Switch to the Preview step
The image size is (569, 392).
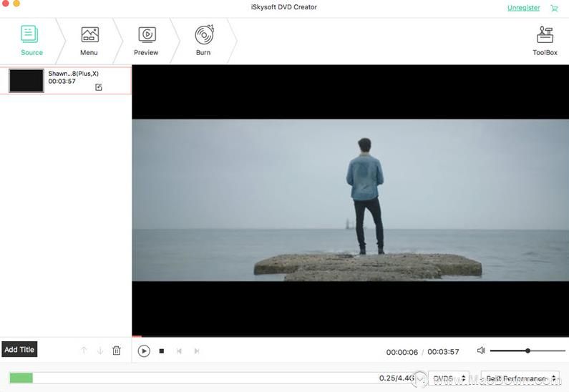(x=146, y=41)
